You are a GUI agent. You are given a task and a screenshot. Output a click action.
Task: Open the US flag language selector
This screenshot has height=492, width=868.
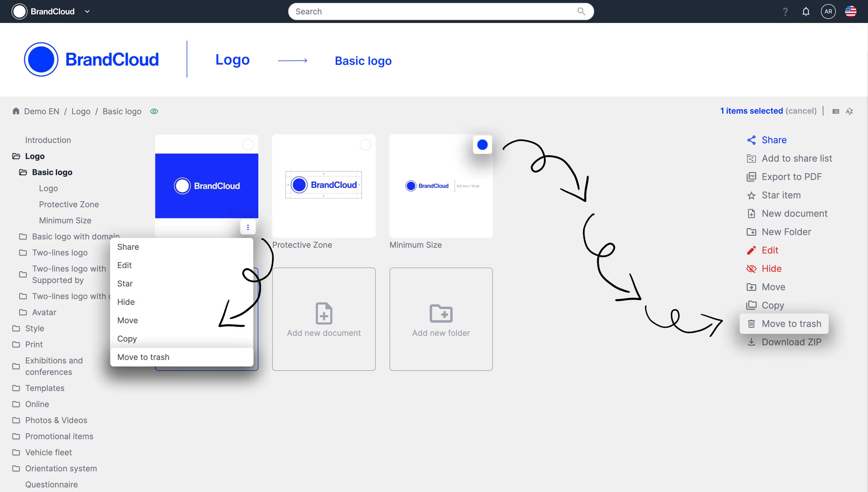click(x=850, y=11)
